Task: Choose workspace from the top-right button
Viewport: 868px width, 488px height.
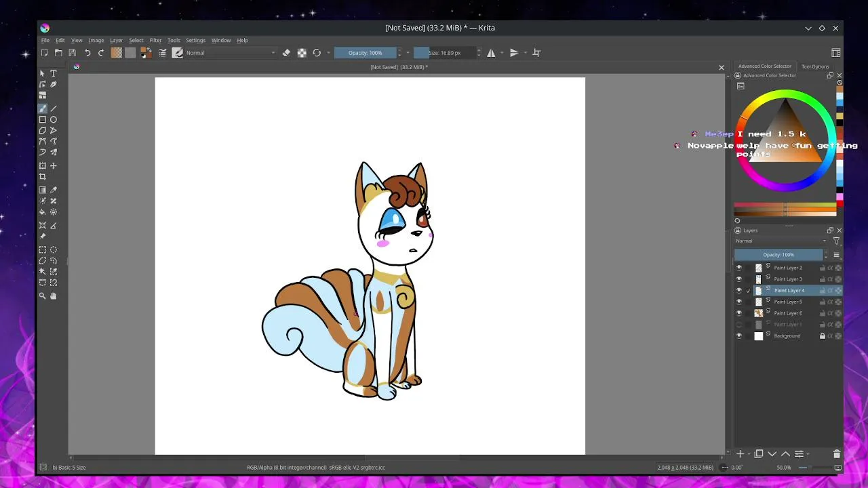Action: (836, 53)
